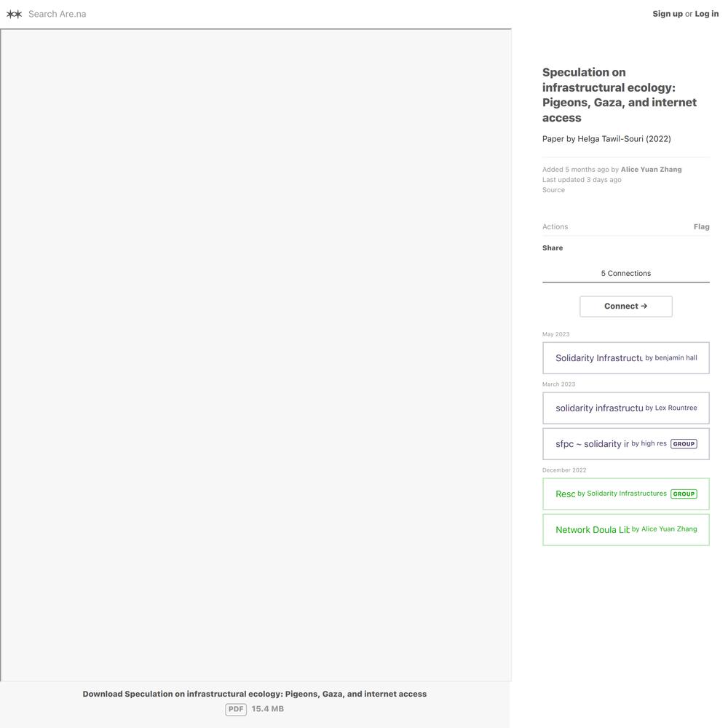Open the Sign up link
The height and width of the screenshot is (728, 728).
coord(667,14)
